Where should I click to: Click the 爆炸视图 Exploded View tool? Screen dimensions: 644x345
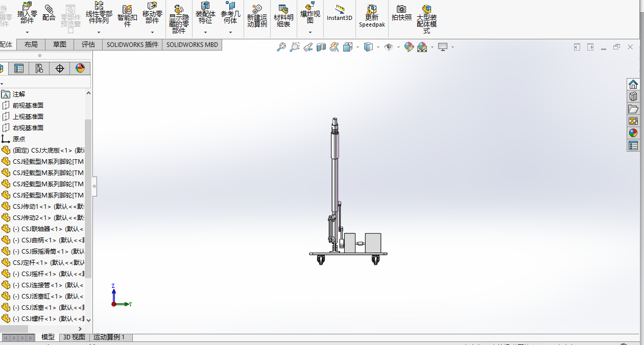(310, 13)
